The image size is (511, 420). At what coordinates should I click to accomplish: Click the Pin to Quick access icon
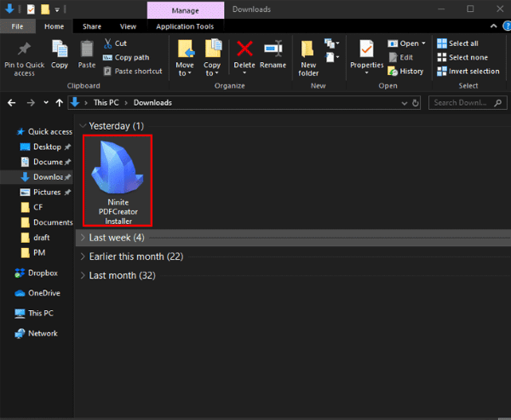click(24, 49)
